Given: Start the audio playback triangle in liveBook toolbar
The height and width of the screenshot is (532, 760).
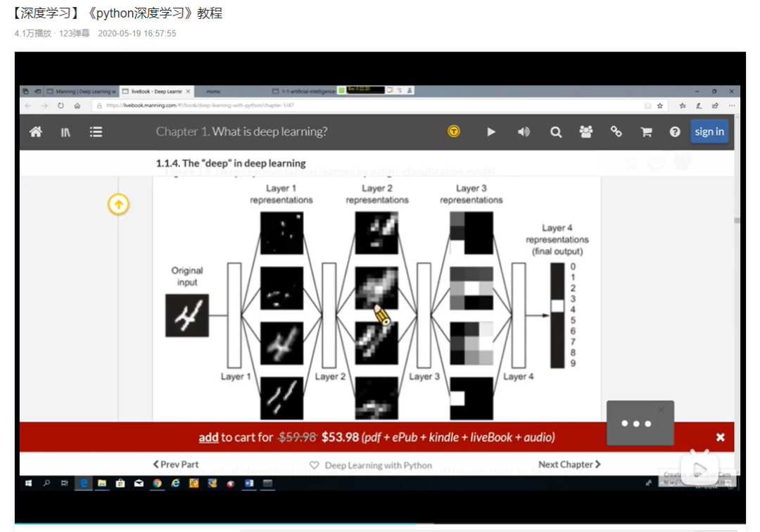Looking at the screenshot, I should click(x=491, y=132).
